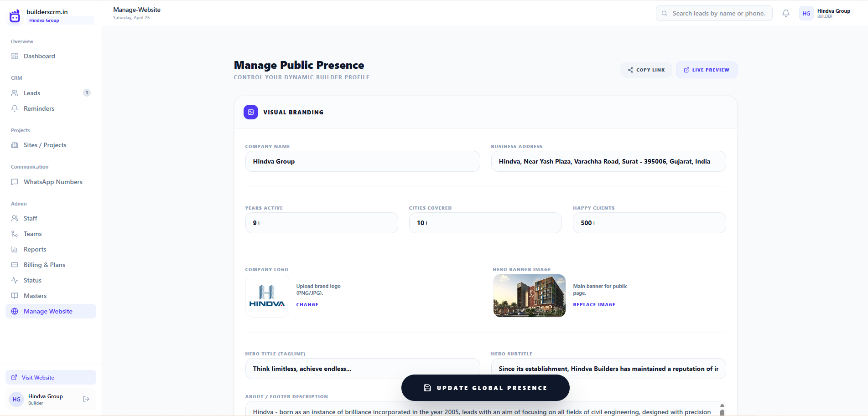Click Change link for company logo

307,305
